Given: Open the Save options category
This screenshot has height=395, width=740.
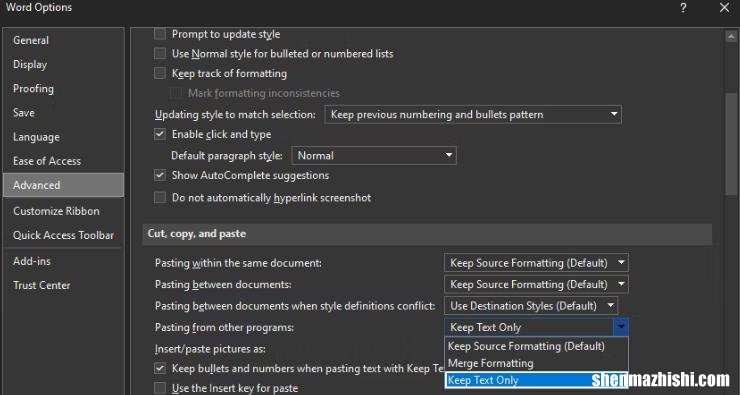Looking at the screenshot, I should tap(63, 113).
